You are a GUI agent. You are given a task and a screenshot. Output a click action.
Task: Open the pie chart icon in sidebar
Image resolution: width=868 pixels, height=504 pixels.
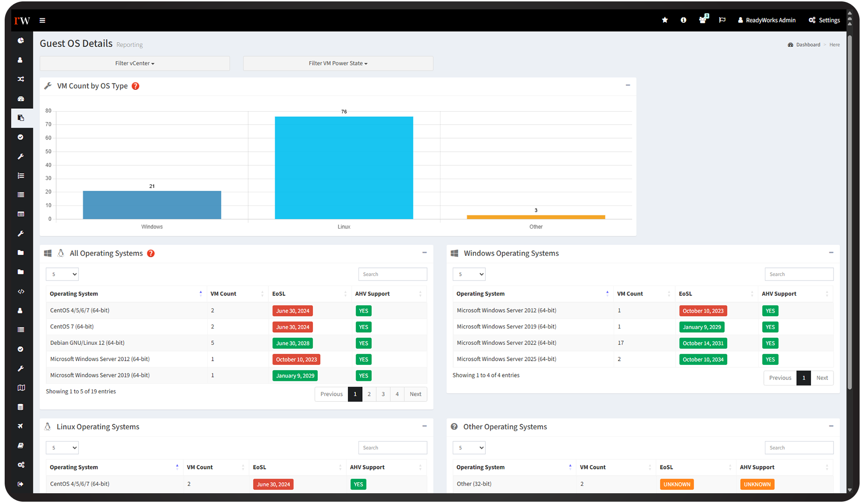21,41
